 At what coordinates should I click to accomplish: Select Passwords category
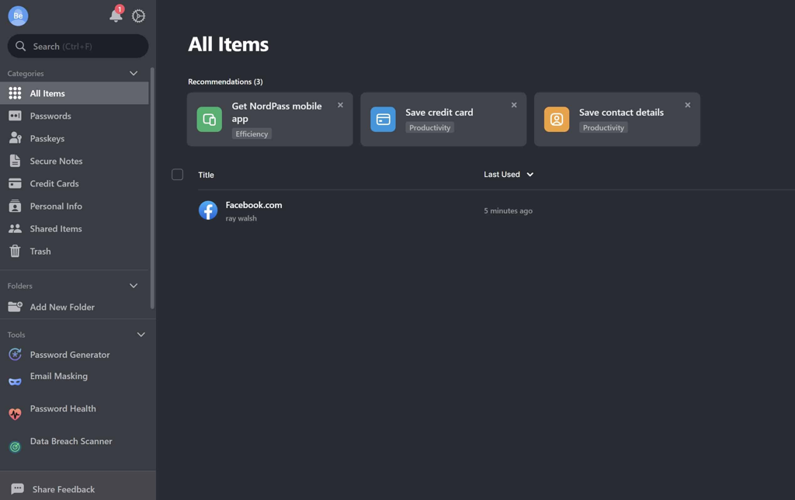click(x=50, y=116)
